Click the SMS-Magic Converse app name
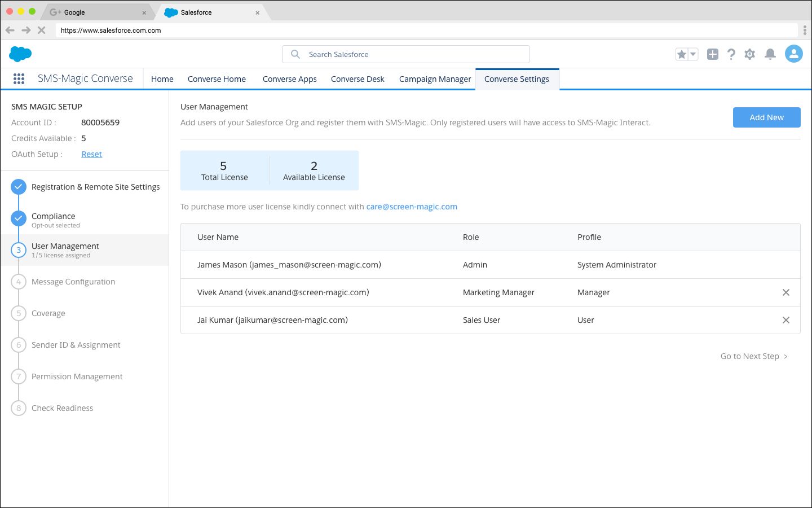The image size is (812, 508). (x=85, y=78)
